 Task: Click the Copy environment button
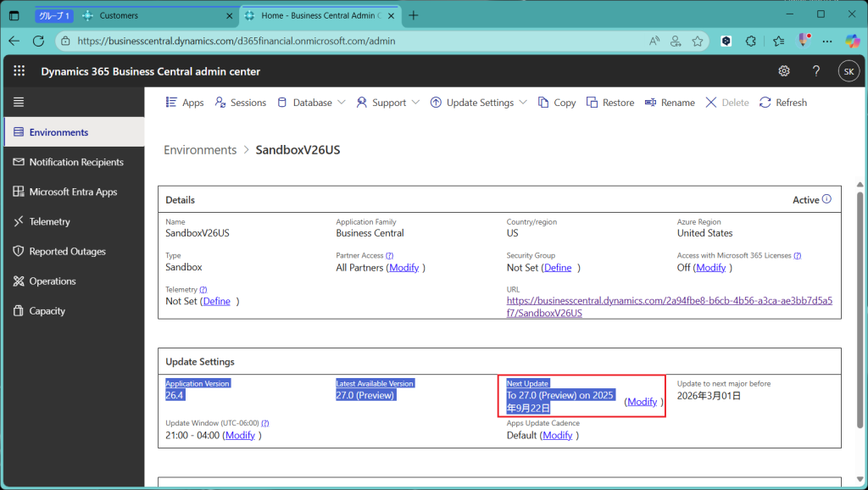coord(557,103)
